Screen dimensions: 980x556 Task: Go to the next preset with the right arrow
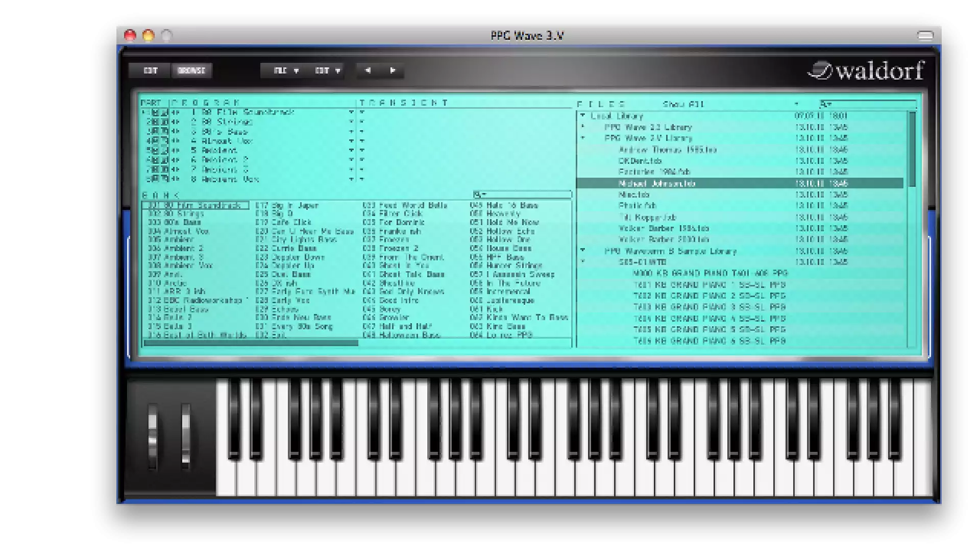pos(393,70)
